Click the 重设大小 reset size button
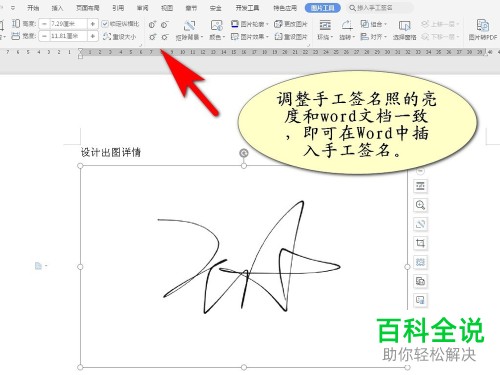The width and height of the screenshot is (500, 375). [120, 36]
